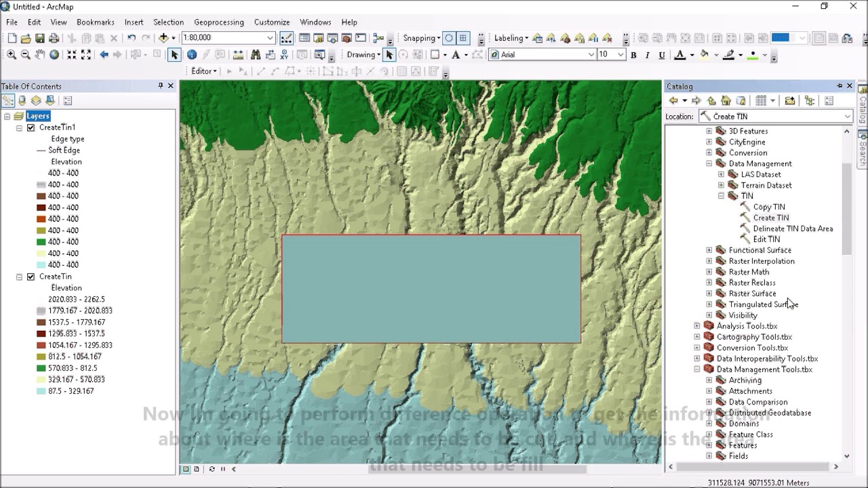Screen dimensions: 868x488
Task: Click List By Source in Table Of Contents
Action: (x=22, y=101)
